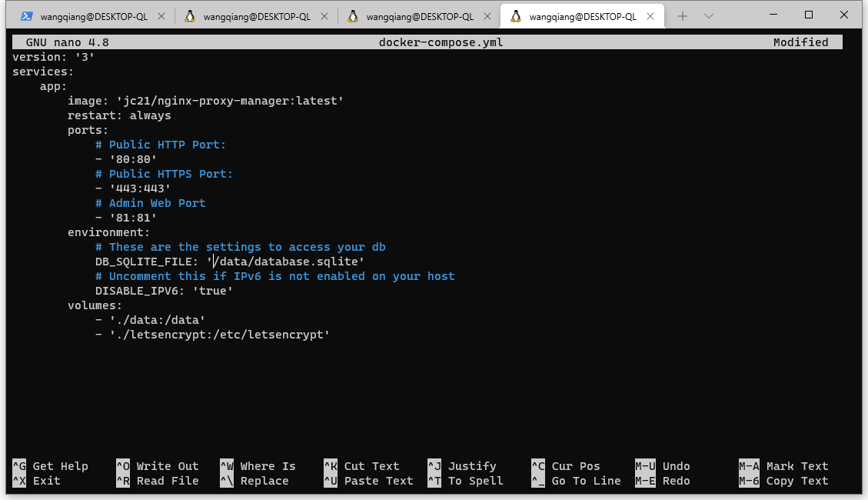Maximize the terminal window
The width and height of the screenshot is (868, 500).
click(x=809, y=15)
